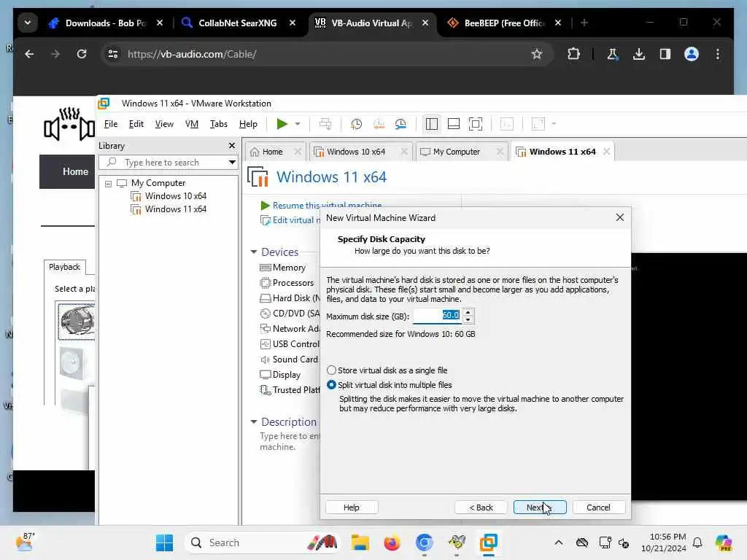Click the console view toolbar icon
The width and height of the screenshot is (747, 560).
coord(506,124)
